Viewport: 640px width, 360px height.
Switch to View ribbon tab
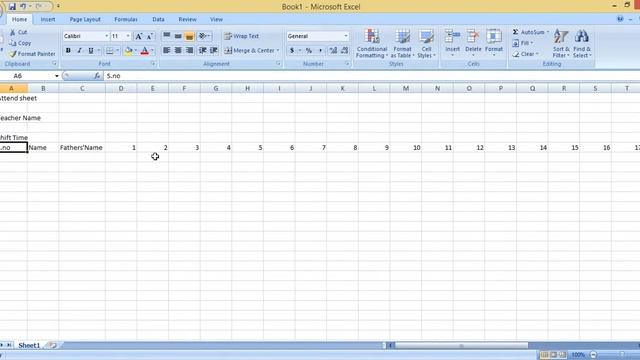pos(216,19)
